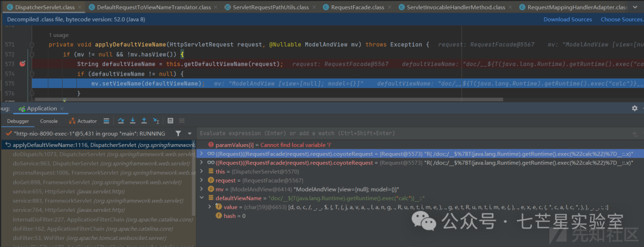This screenshot has width=644, height=247.
Task: Select the doService:963 stack frame
Action: pyautogui.click(x=98, y=164)
